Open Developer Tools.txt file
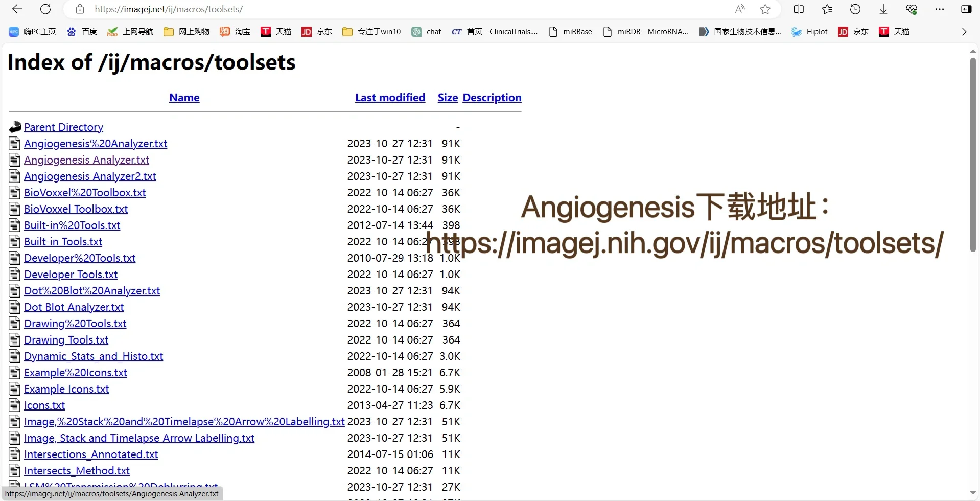The height and width of the screenshot is (501, 980). [71, 275]
